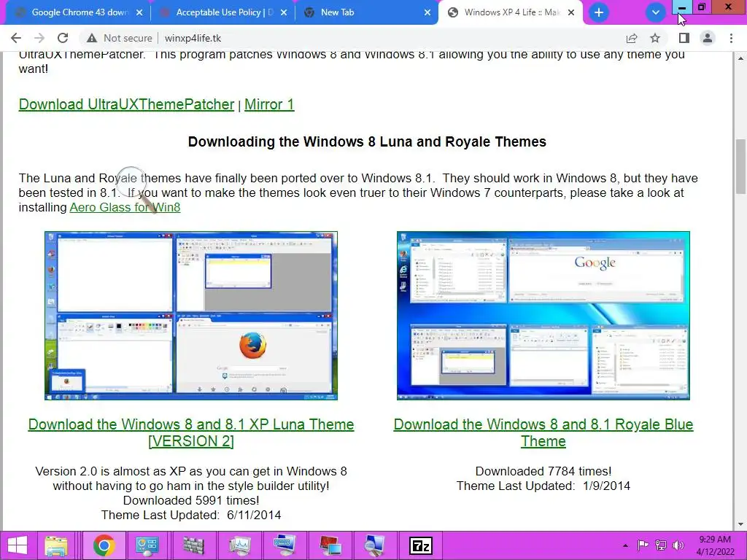Download the XP Luna Theme Version 2
Image resolution: width=747 pixels, height=560 pixels.
tap(191, 432)
